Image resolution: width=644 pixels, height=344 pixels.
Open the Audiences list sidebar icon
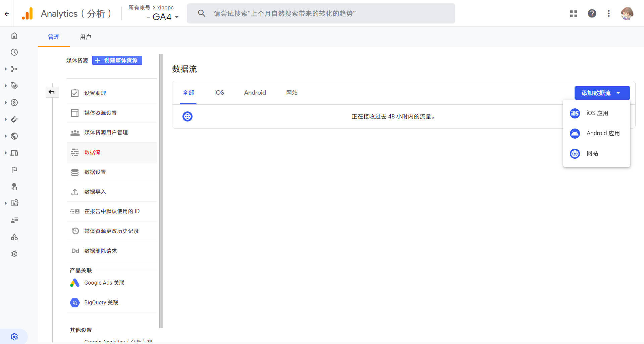coord(14,220)
